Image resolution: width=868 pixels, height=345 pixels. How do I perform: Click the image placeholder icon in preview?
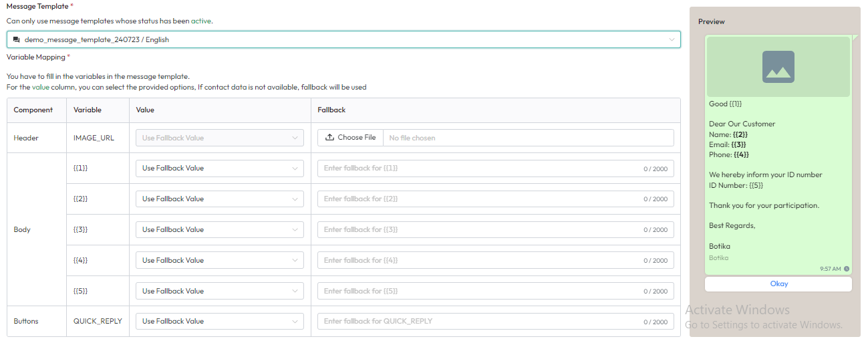(778, 67)
